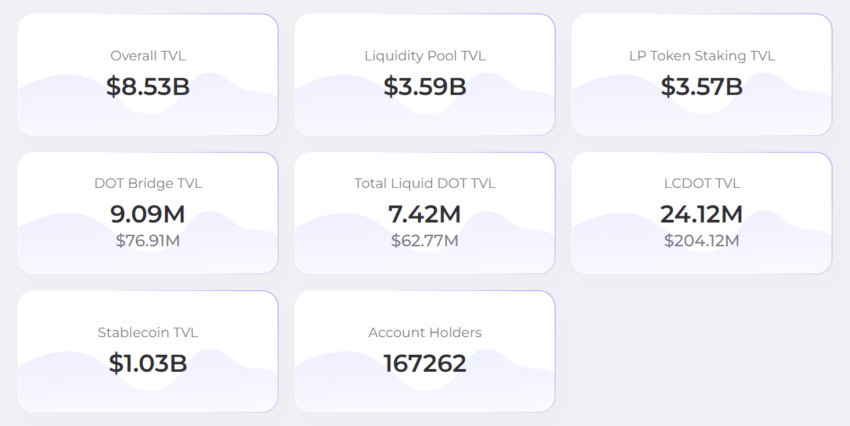
Task: Click the 24.12M LCDOT amount
Action: point(702,214)
